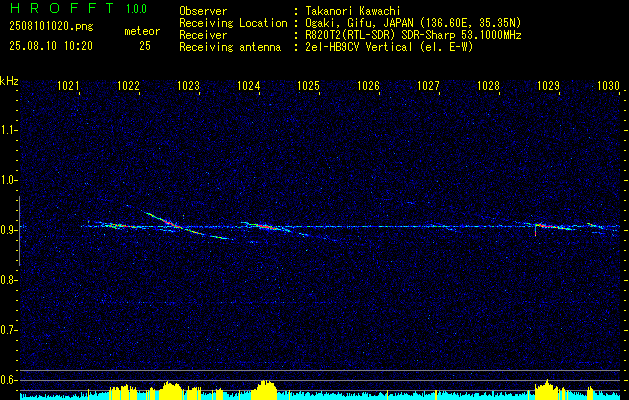The height and width of the screenshot is (400, 629).
Task: Click the 1028 time axis marker
Action: [488, 85]
